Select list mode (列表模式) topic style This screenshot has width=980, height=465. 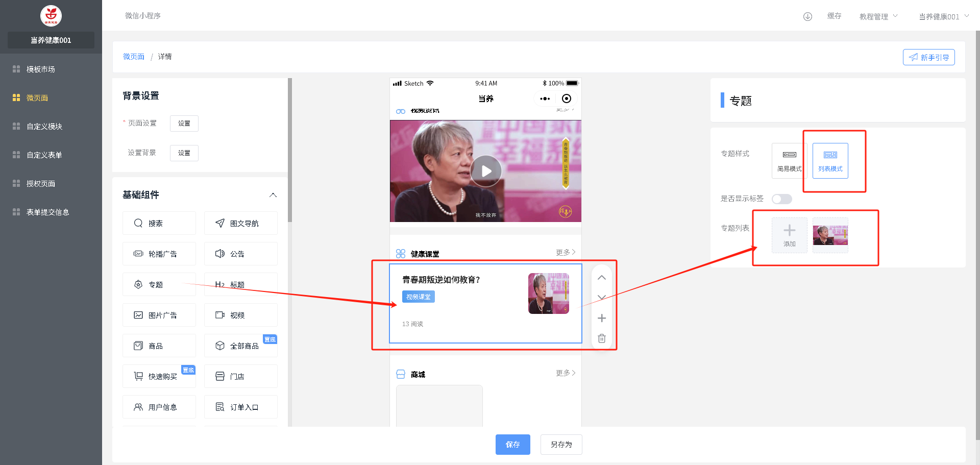830,161
